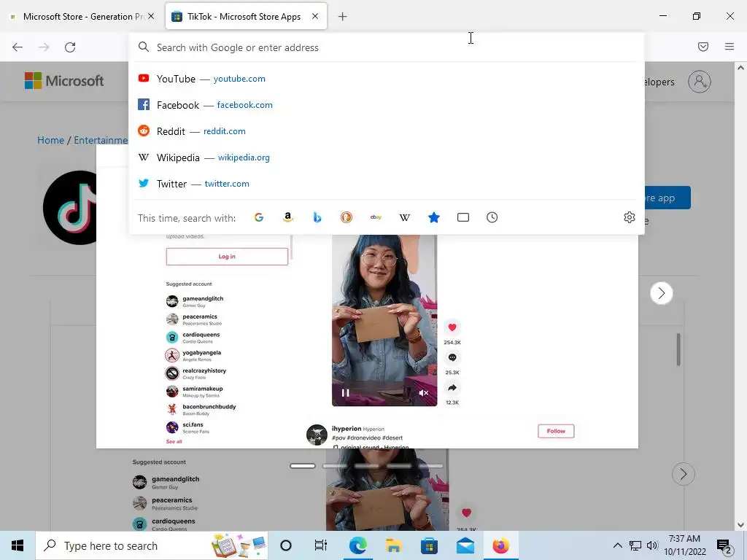Search bookmarks using the star icon
747x560 pixels.
[434, 217]
